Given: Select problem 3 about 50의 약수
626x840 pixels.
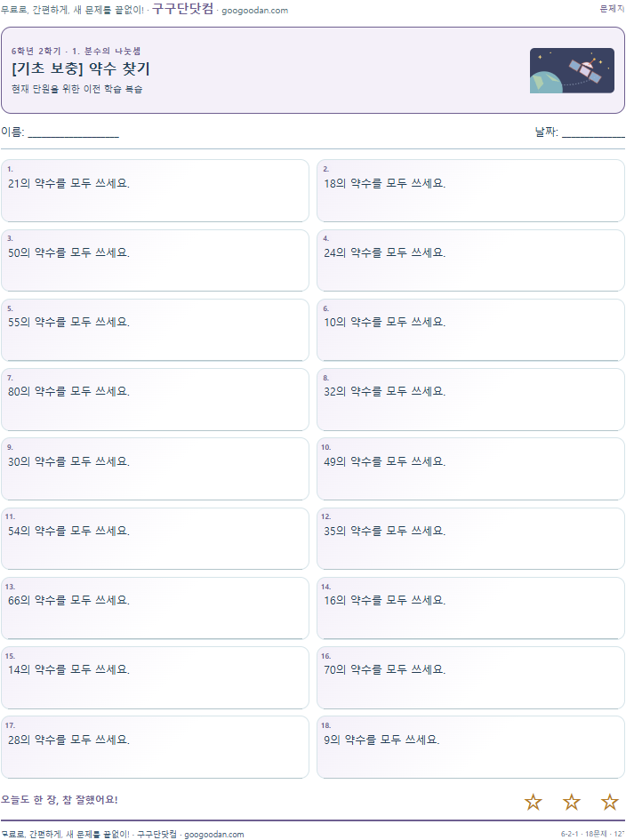Looking at the screenshot, I should coord(155,260).
